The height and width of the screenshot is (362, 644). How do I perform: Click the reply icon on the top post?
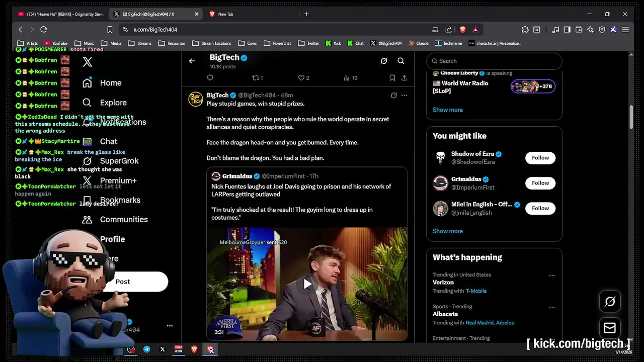point(210,78)
